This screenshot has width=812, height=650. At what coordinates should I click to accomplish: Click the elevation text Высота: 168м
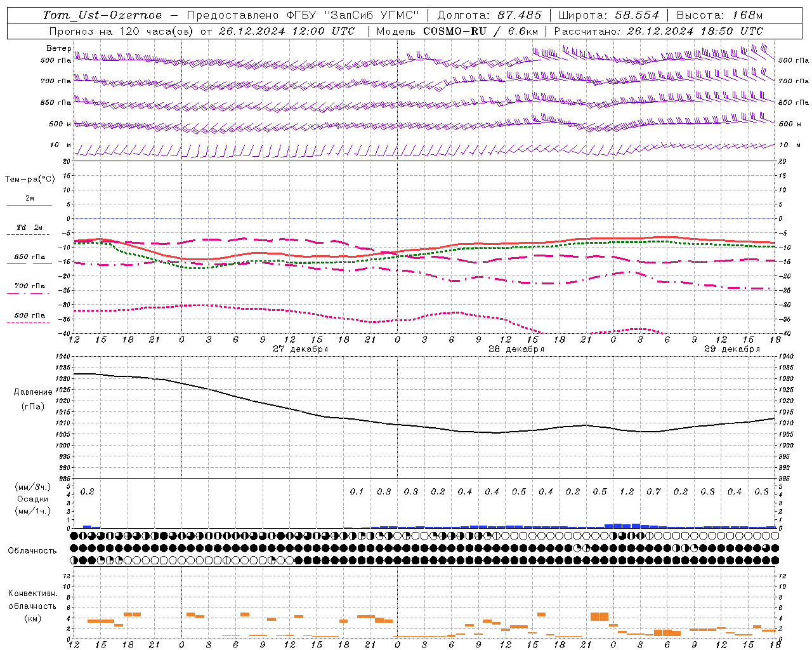point(720,15)
